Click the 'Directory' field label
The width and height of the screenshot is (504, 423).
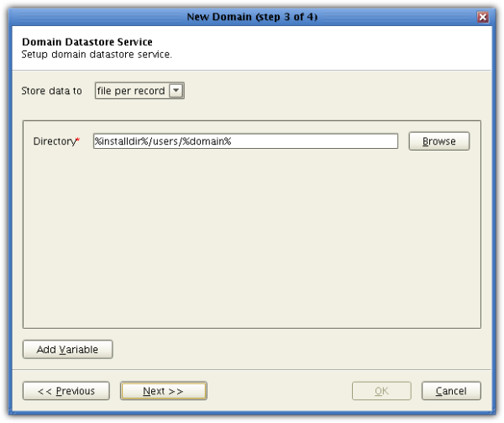[x=56, y=141]
